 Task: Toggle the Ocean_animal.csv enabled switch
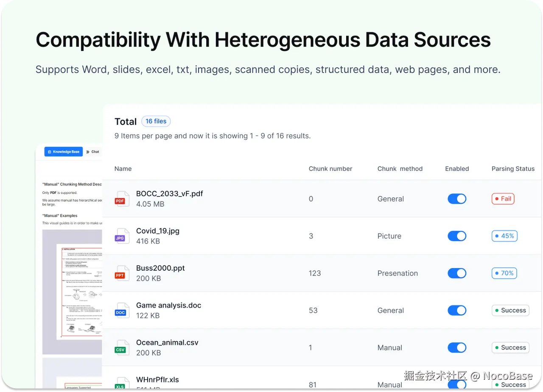(457, 347)
